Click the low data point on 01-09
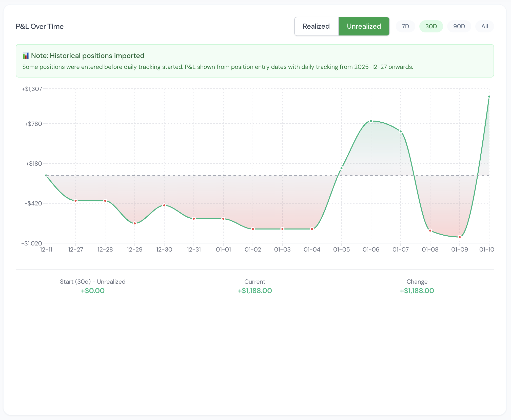The height and width of the screenshot is (420, 511). [460, 237]
